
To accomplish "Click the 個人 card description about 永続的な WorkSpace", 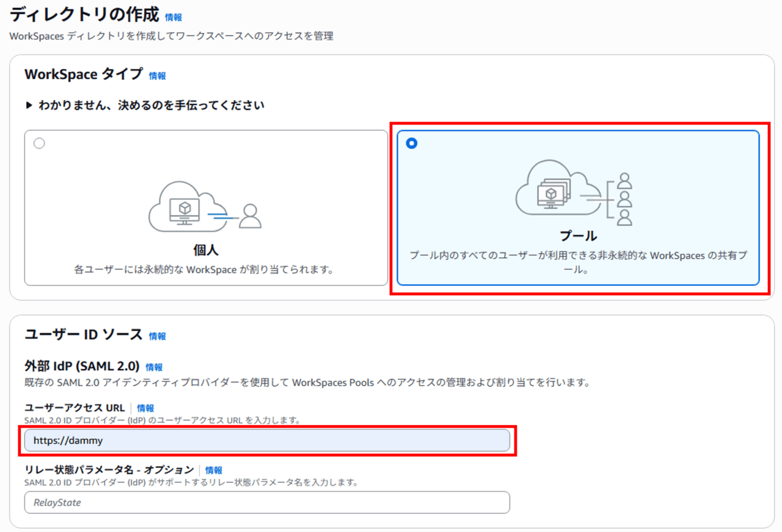I will [205, 269].
